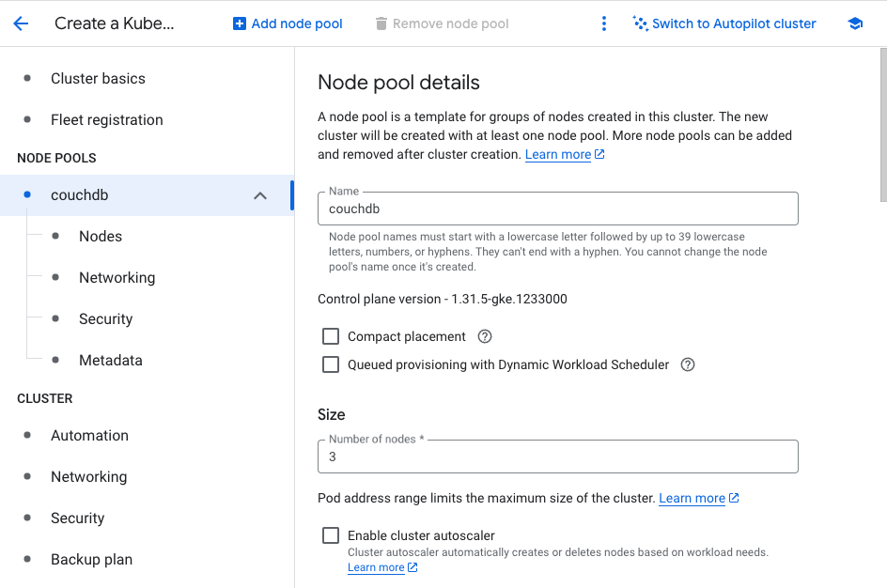Click the back arrow icon
The width and height of the screenshot is (887, 588).
click(21, 23)
